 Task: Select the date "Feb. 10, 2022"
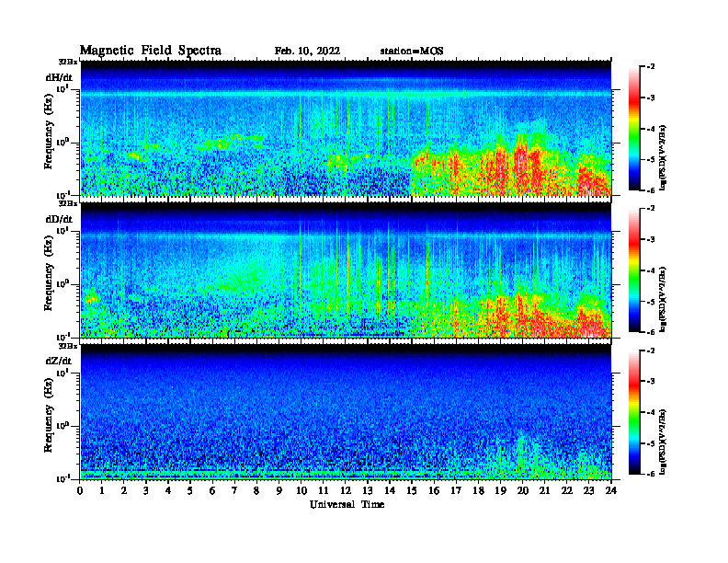(307, 52)
